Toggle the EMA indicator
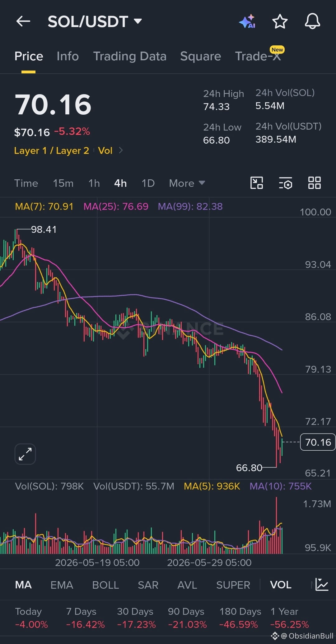Screen dimensions: 336x644 [62, 585]
